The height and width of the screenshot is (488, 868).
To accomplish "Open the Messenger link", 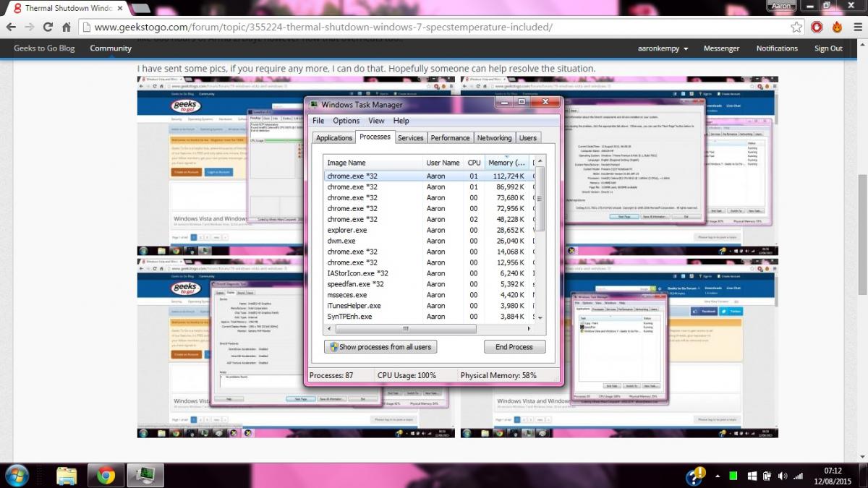I will pos(721,48).
